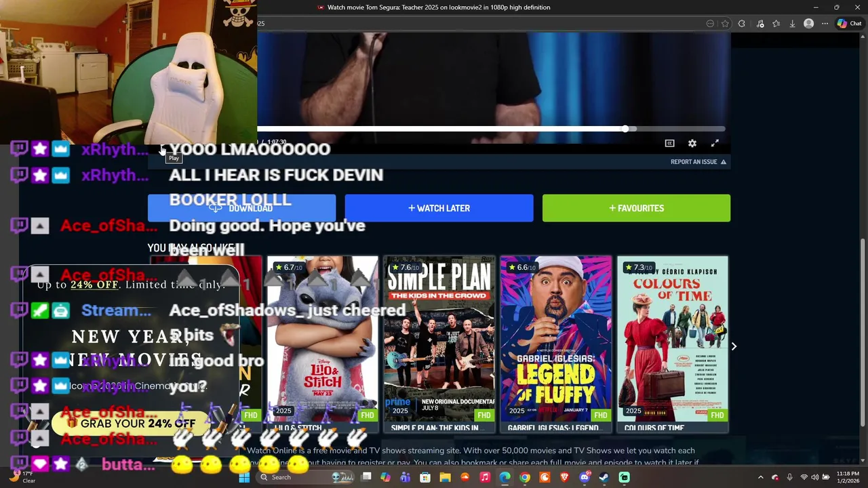Open File Explorer from the taskbar
Viewport: 868px width, 488px height.
446,477
